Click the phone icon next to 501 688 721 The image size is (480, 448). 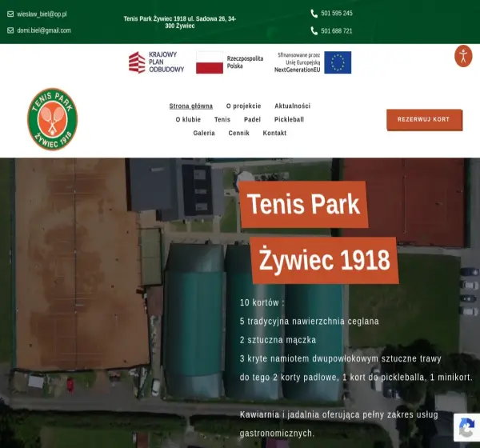[x=314, y=31]
